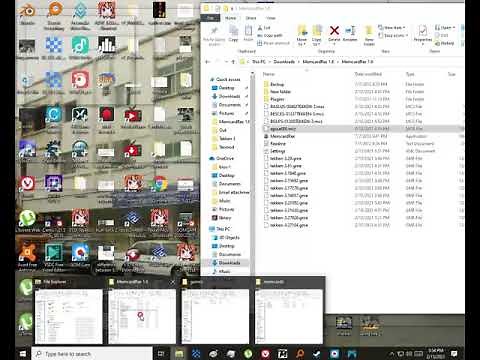Click the Cut command in ribbon
This screenshot has height=360, width=480.
coord(264,28)
